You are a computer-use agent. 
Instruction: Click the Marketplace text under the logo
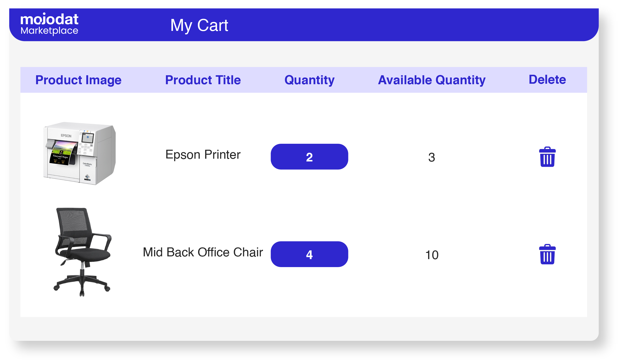pyautogui.click(x=49, y=31)
